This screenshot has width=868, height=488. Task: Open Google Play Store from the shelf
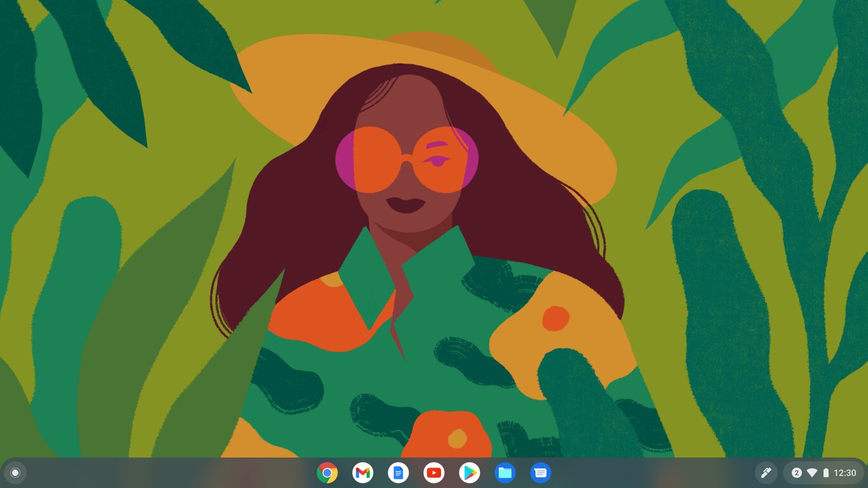tap(470, 473)
